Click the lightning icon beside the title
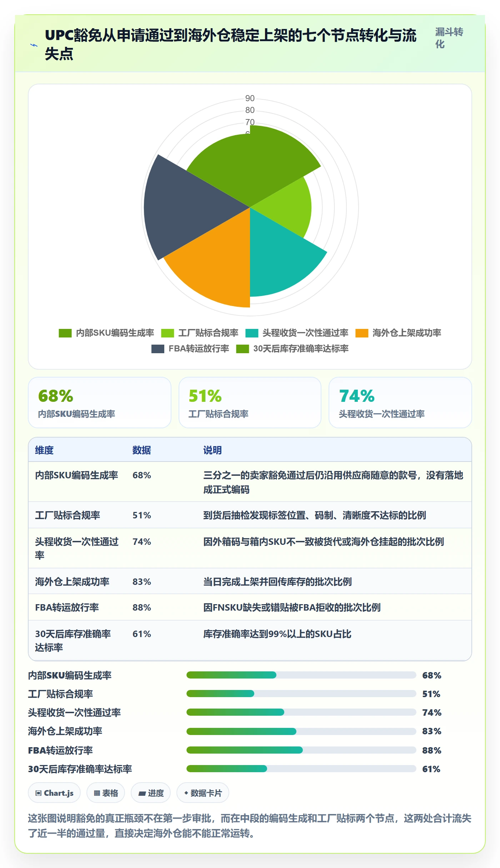 coord(34,45)
